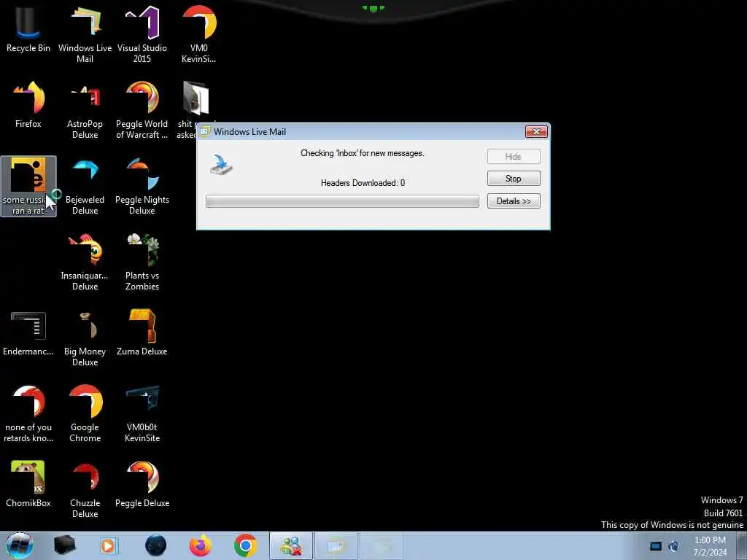Open the Firefox desktop shortcut

coord(28,105)
